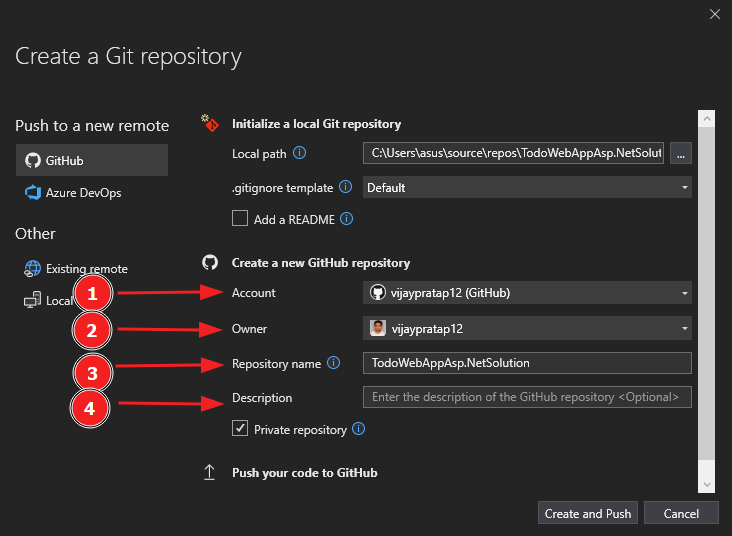Click the Private repository info icon
The height and width of the screenshot is (536, 732).
(359, 429)
